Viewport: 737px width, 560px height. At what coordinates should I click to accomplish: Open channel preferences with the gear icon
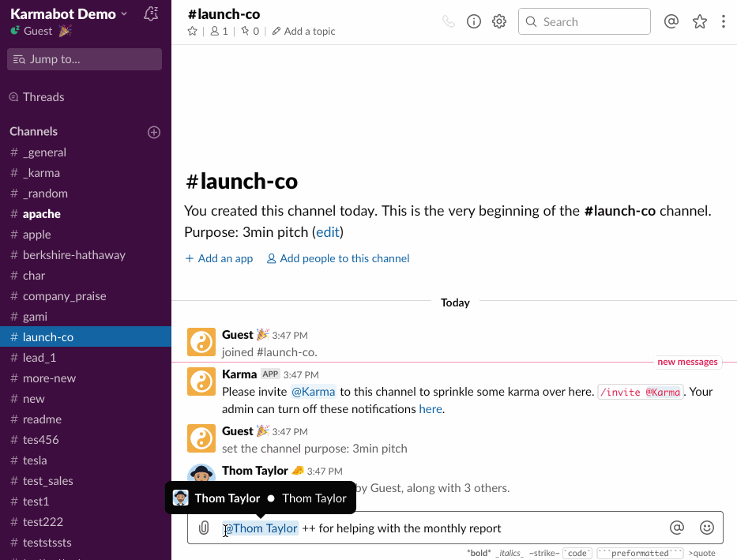pos(498,21)
